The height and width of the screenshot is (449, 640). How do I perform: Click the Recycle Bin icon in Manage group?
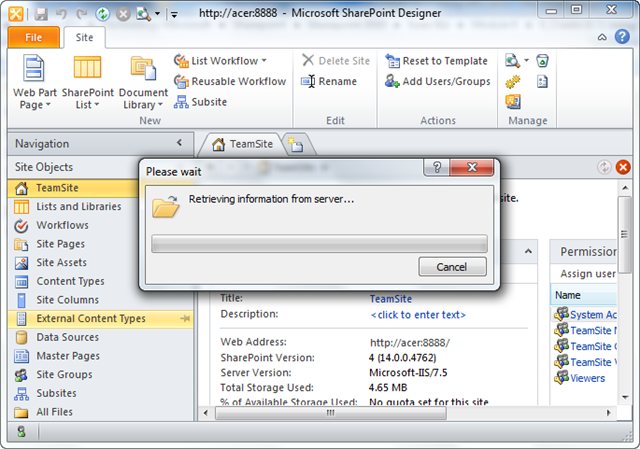pos(542,61)
